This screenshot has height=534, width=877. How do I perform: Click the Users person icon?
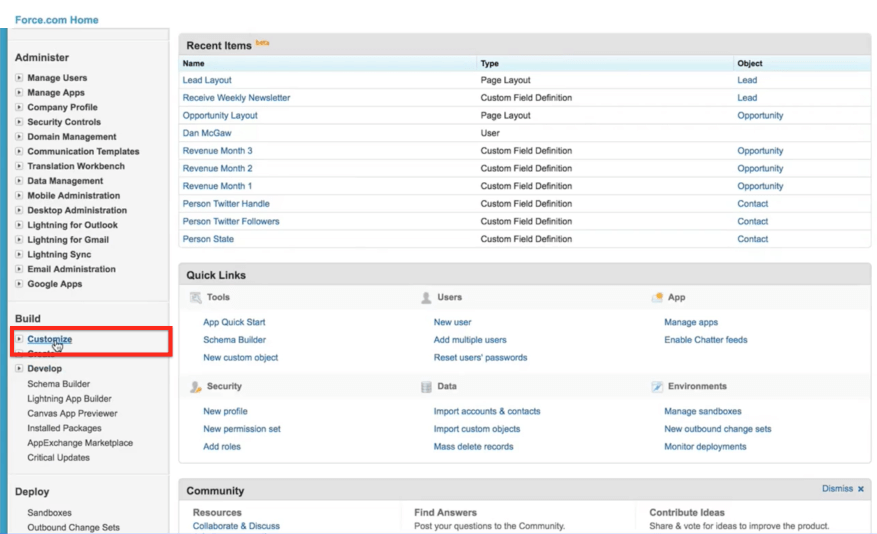coord(426,297)
